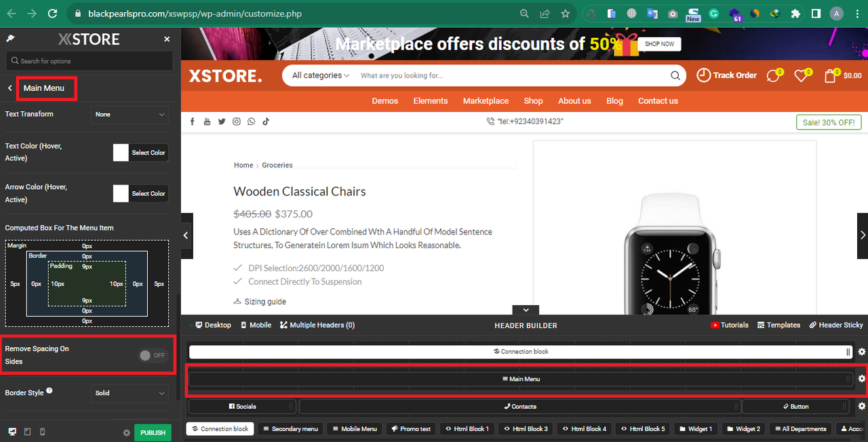Collapse customizer sidebar arrow on left edge
This screenshot has width=868, height=442.
pyautogui.click(x=186, y=236)
